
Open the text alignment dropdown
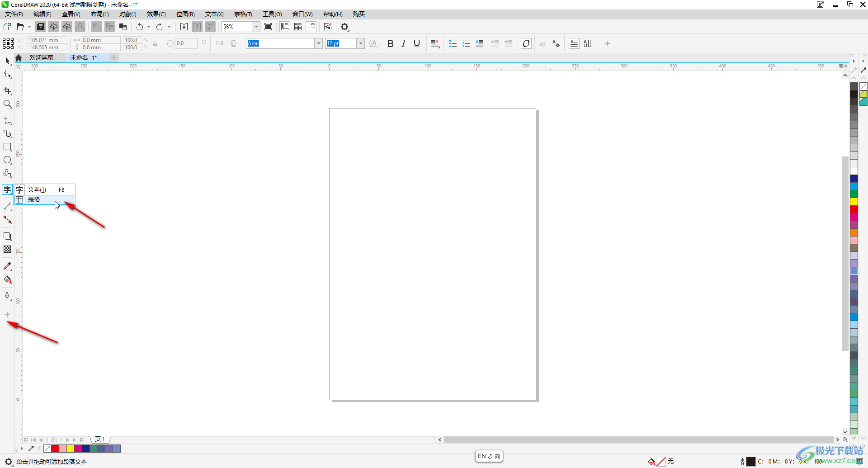(x=435, y=43)
